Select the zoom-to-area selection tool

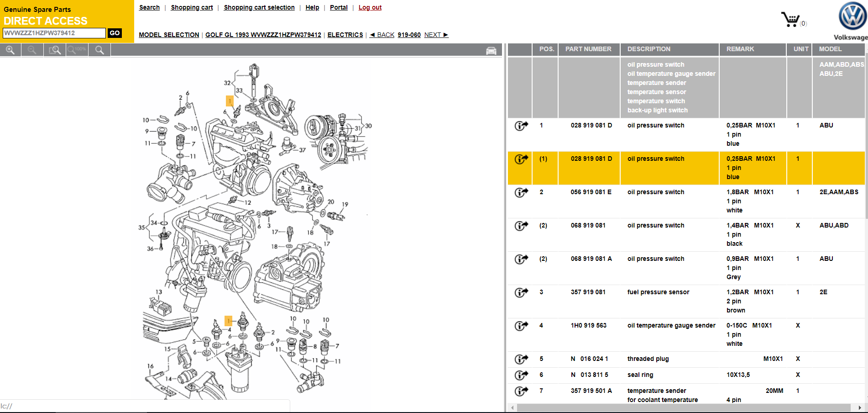point(55,50)
